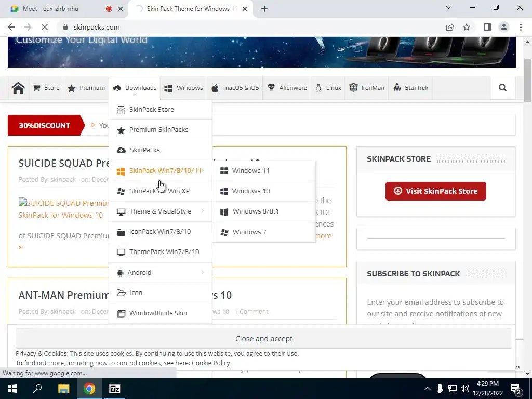Image resolution: width=532 pixels, height=399 pixels.
Task: Open File Explorer from the taskbar
Action: click(63, 389)
